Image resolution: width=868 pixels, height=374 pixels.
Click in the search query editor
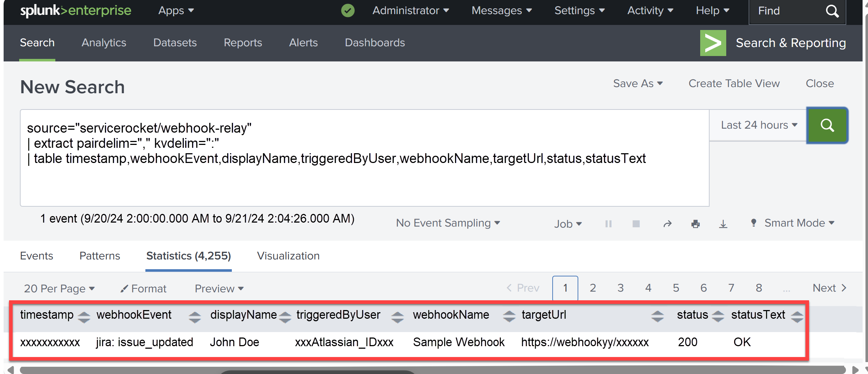365,158
